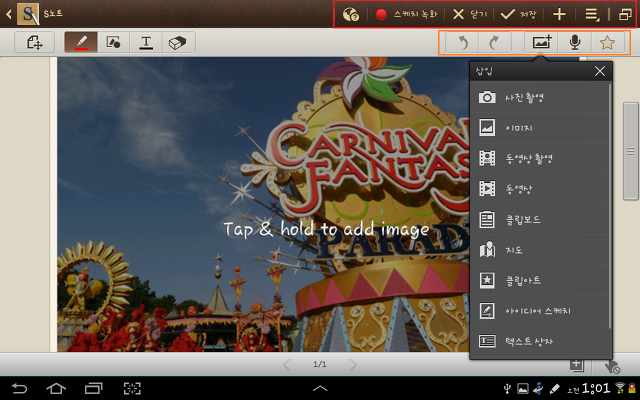Click the star picture icon beside 클립아트

487,280
